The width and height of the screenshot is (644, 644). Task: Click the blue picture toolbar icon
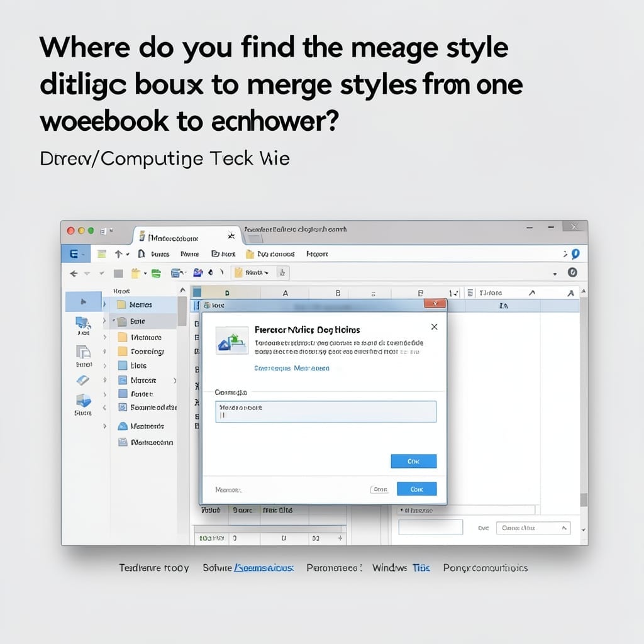pyautogui.click(x=198, y=272)
